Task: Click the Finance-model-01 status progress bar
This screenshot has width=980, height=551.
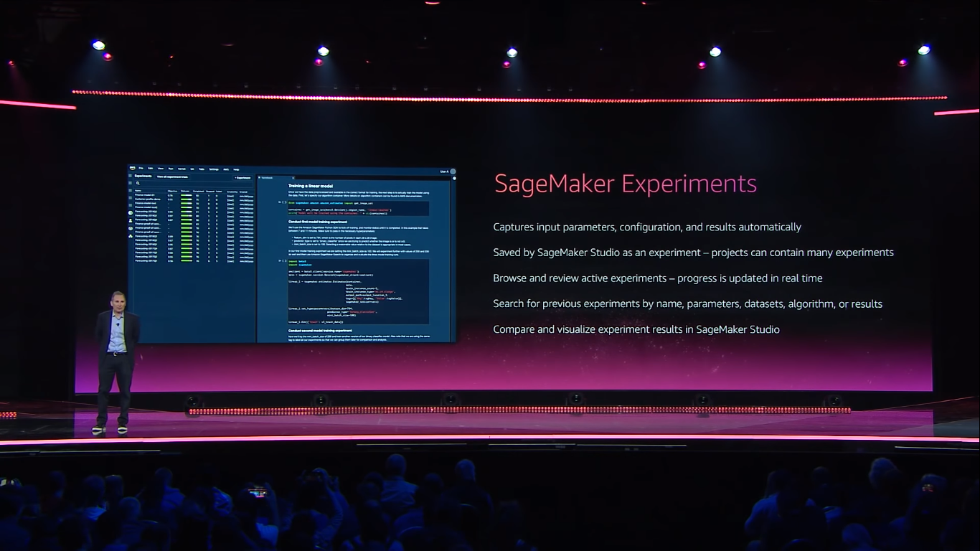Action: click(x=187, y=195)
